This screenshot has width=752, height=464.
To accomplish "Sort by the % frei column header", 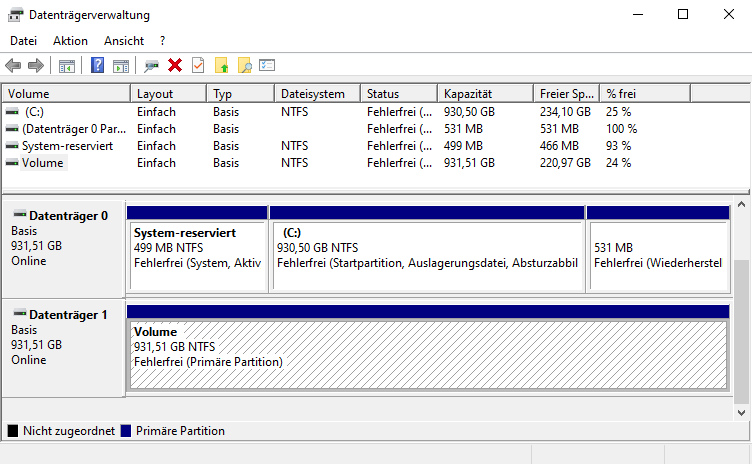I will (x=646, y=94).
